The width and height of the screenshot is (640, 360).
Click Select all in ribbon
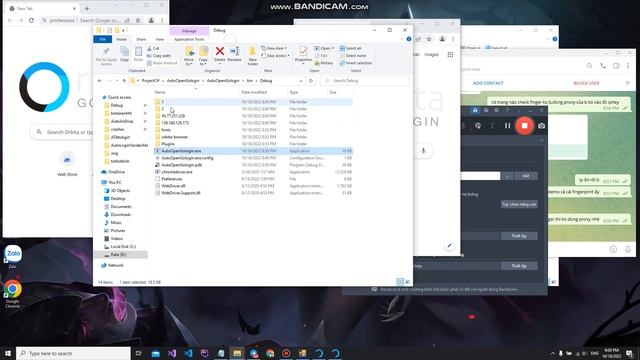point(350,48)
